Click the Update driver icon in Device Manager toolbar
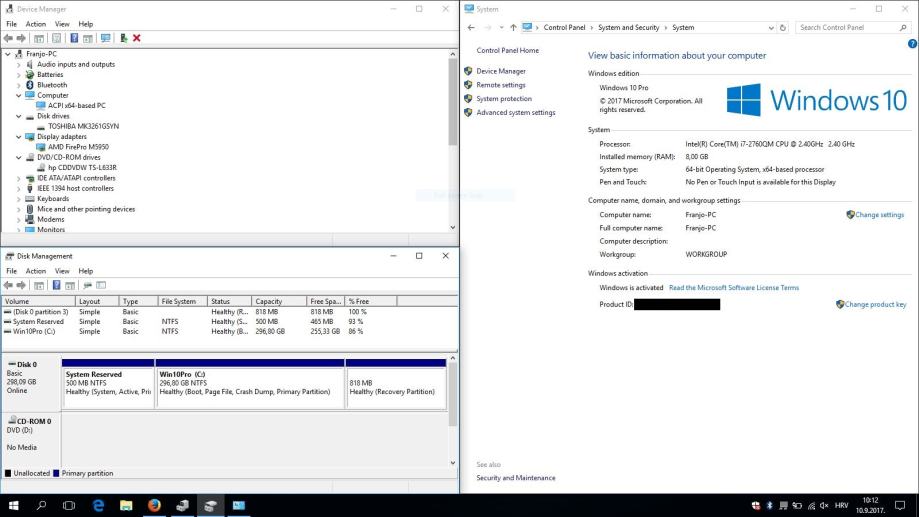The width and height of the screenshot is (919, 517). click(x=123, y=38)
